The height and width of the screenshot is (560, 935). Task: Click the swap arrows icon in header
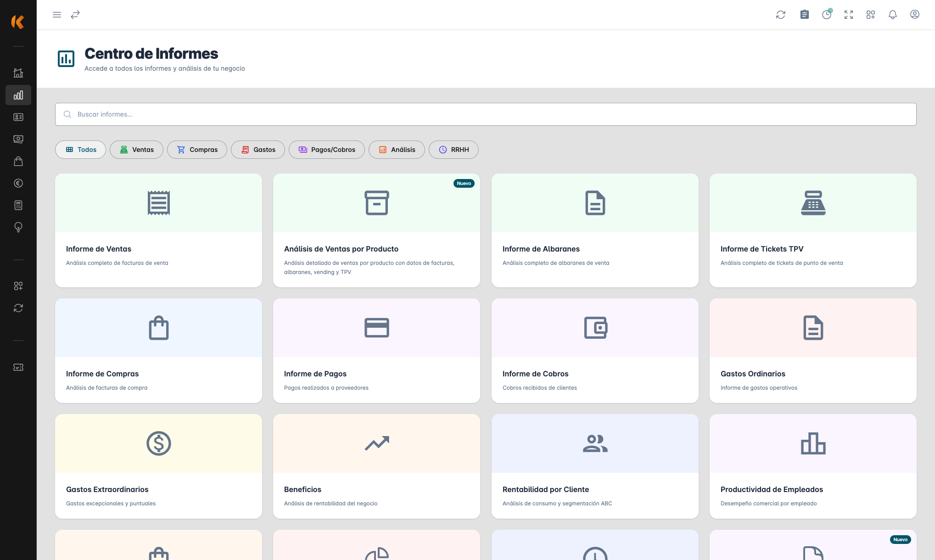[x=75, y=15]
